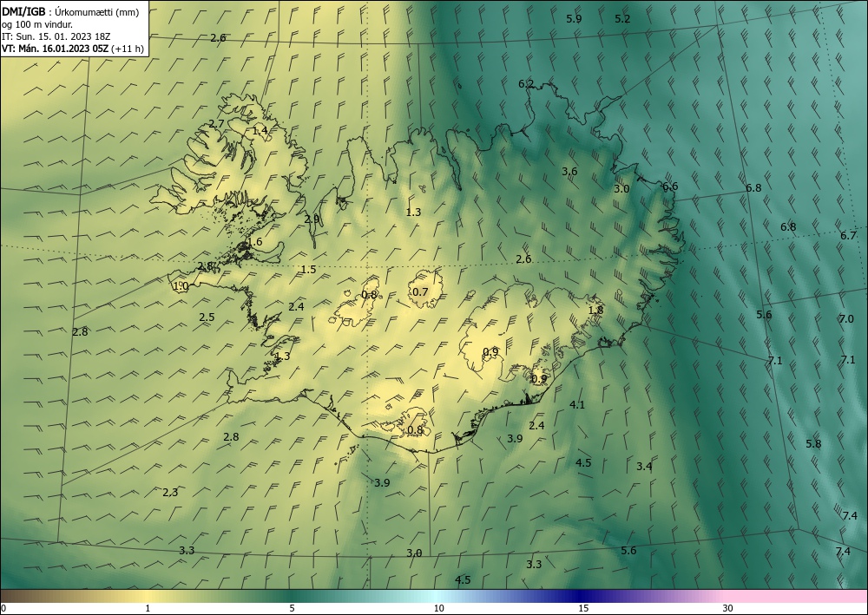Click the 6.7 value on the map
The image size is (868, 615).
pyautogui.click(x=849, y=236)
